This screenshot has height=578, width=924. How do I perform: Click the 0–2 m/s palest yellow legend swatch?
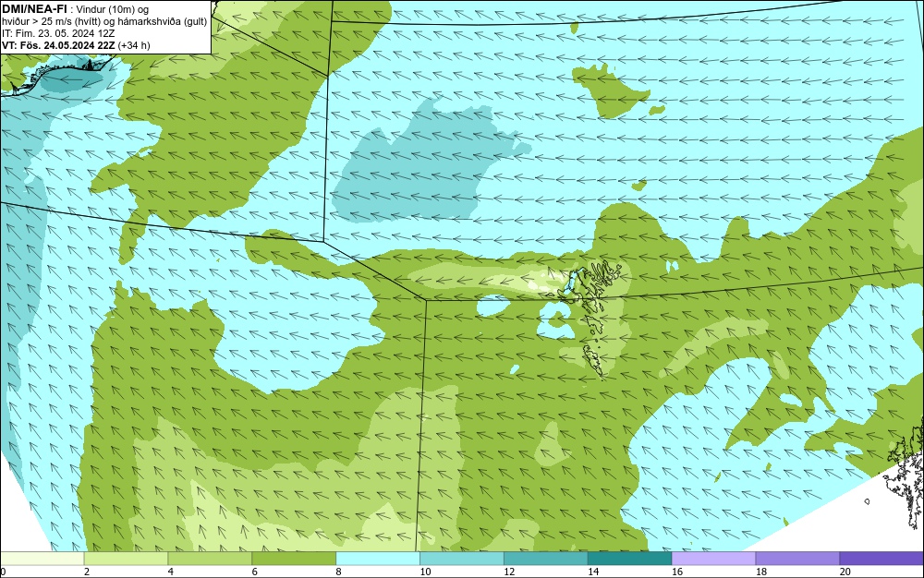pyautogui.click(x=43, y=559)
